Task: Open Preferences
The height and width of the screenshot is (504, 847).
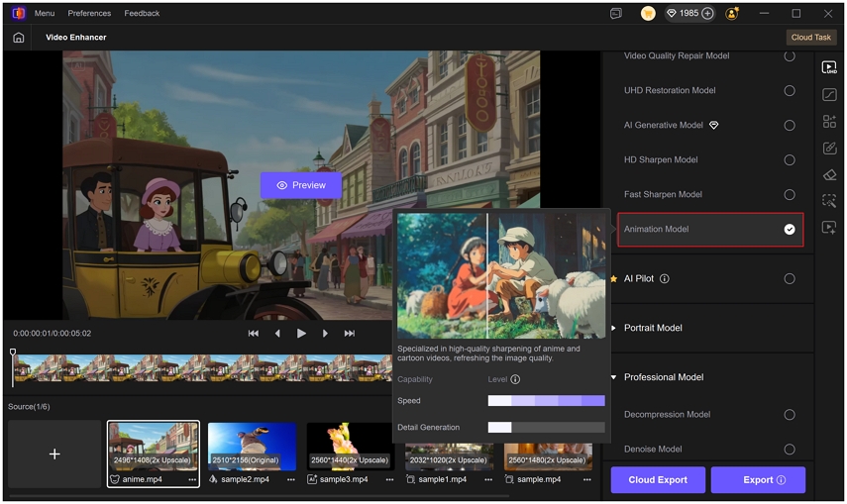Action: click(x=89, y=13)
